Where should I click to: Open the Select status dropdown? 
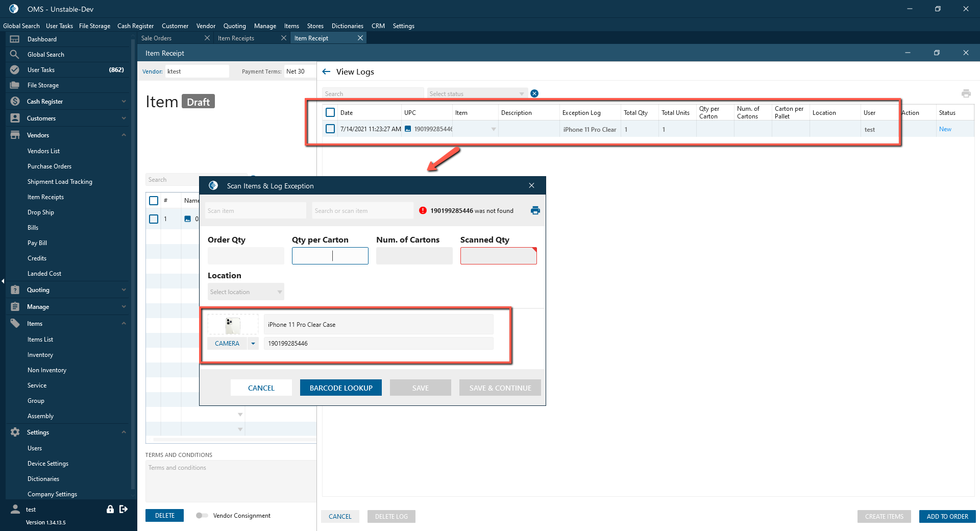pos(477,93)
